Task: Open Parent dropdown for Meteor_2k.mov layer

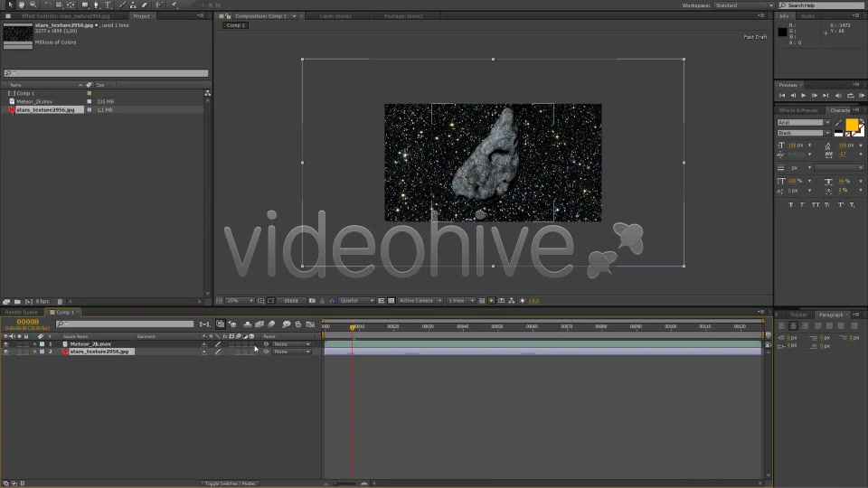Action: [291, 344]
